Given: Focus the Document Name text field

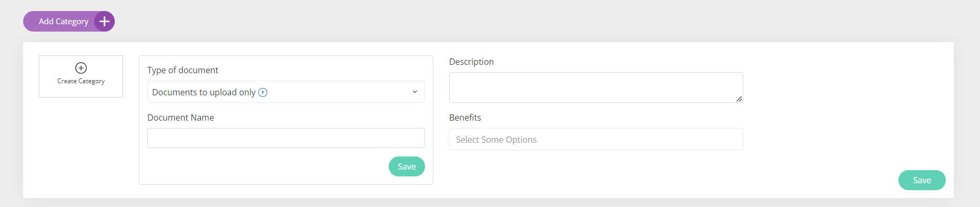Looking at the screenshot, I should click(286, 138).
